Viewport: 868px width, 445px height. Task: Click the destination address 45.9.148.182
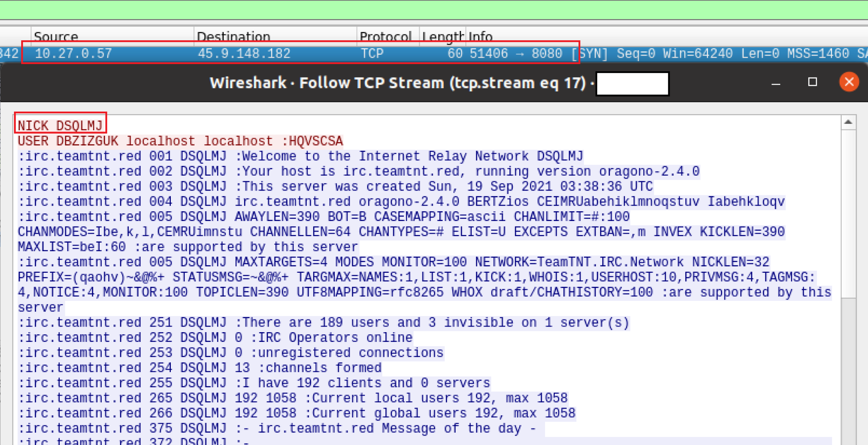tap(244, 53)
